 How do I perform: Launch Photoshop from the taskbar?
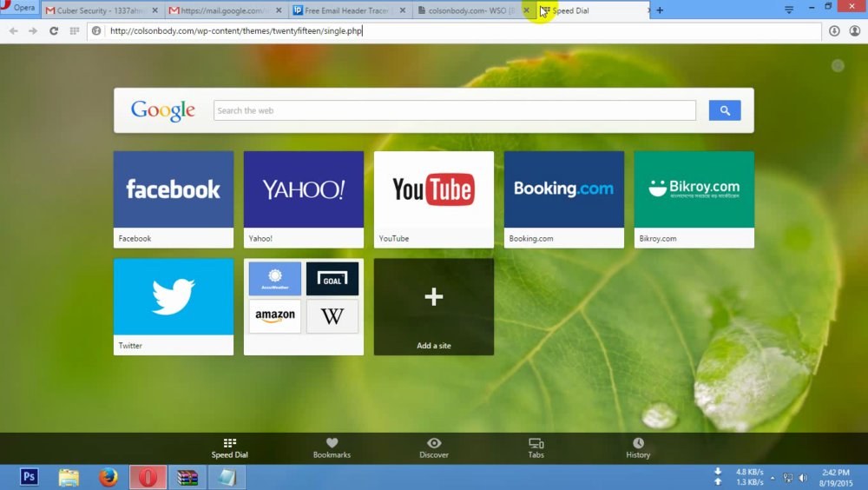click(29, 477)
